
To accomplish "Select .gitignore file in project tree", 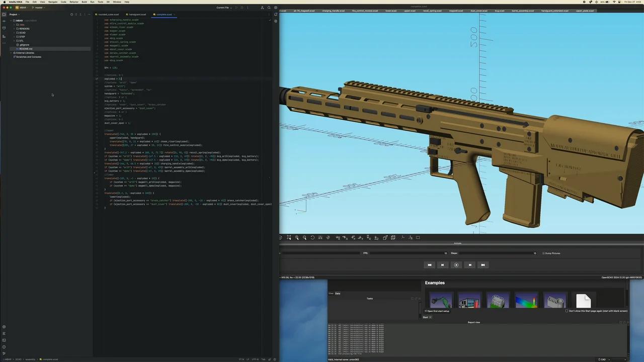I will click(24, 45).
